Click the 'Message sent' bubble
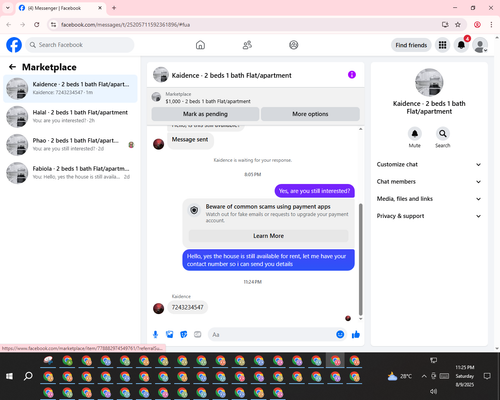This screenshot has width=500, height=400. pyautogui.click(x=190, y=140)
